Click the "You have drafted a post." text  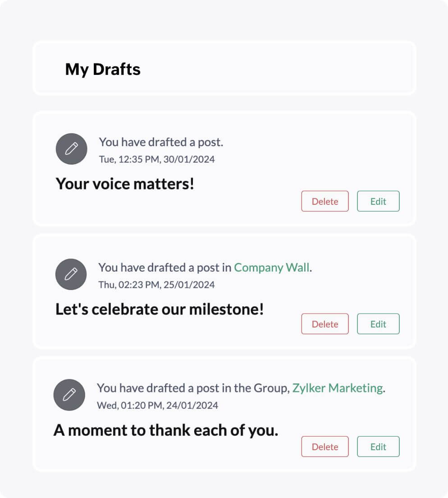pyautogui.click(x=161, y=142)
